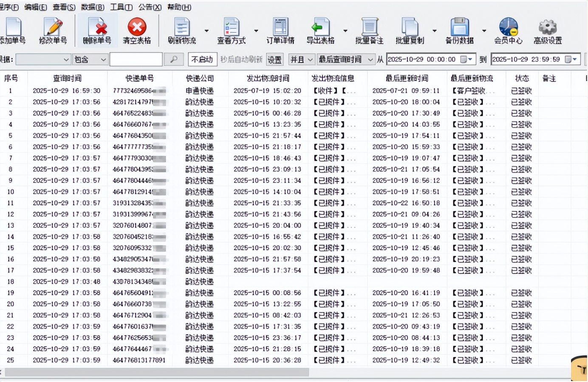588x382 pixels.
Task: Click the 设置 button beside auto-refresh
Action: 274,60
